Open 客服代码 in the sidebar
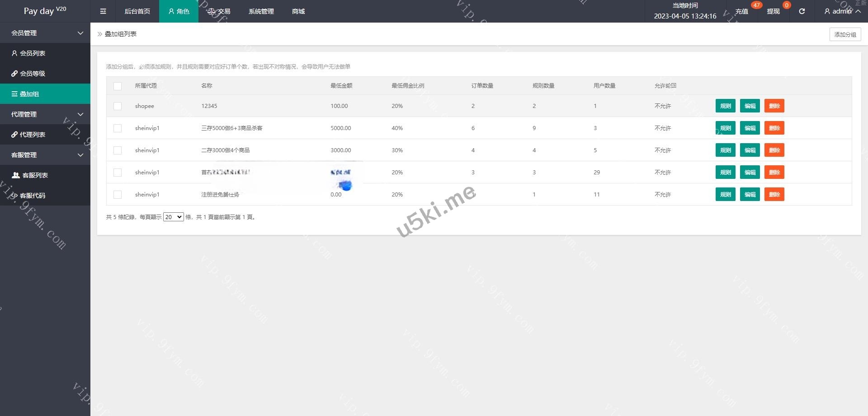Image resolution: width=868 pixels, height=416 pixels. click(x=33, y=196)
